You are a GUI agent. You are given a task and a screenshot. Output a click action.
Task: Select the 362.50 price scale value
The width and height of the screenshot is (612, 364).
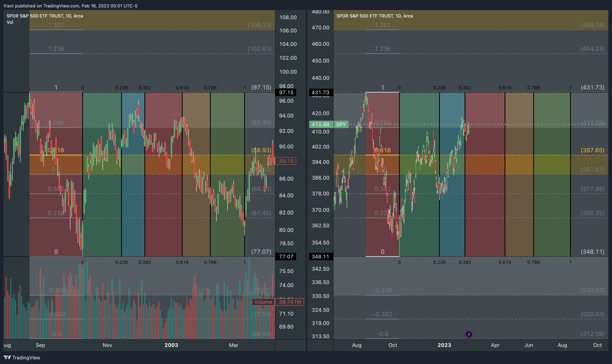pyautogui.click(x=321, y=226)
